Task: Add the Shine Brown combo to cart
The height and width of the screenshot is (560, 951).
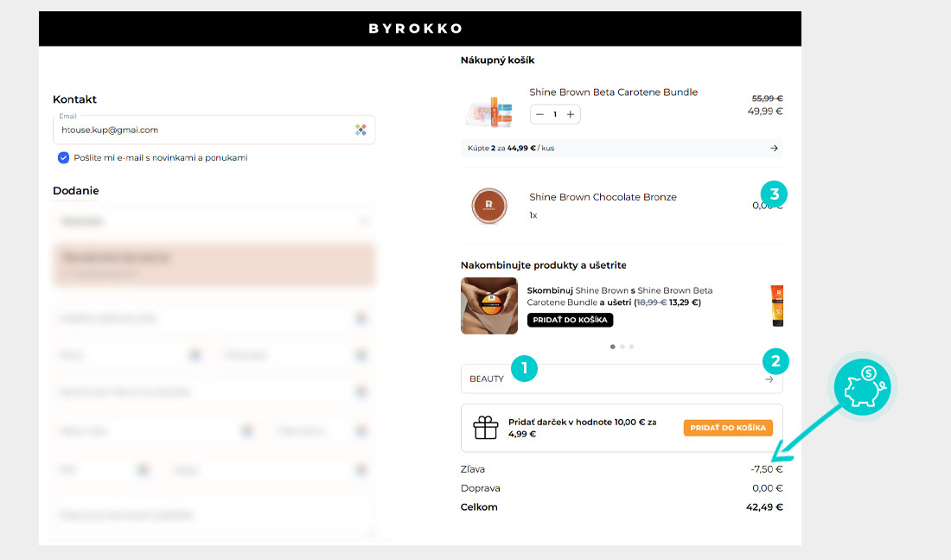Action: click(570, 320)
